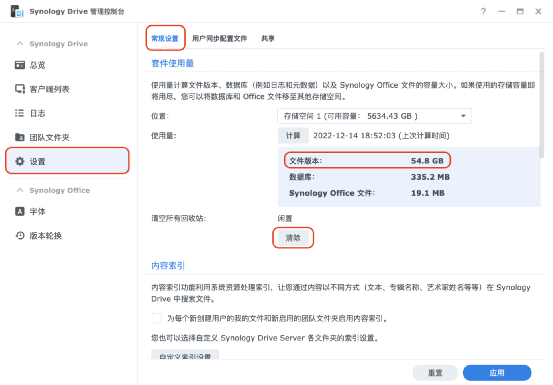Click the settings panel vertical scrollbar
Image resolution: width=553 pixels, height=385 pixels.
coord(542,105)
